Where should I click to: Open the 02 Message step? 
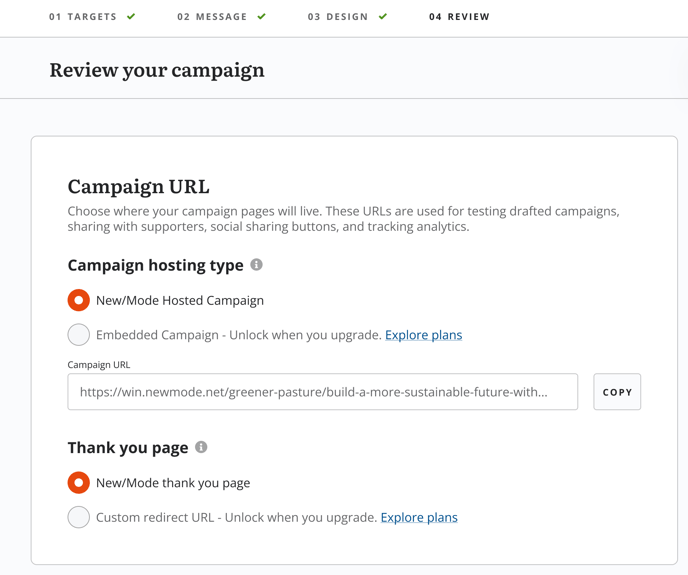point(212,17)
